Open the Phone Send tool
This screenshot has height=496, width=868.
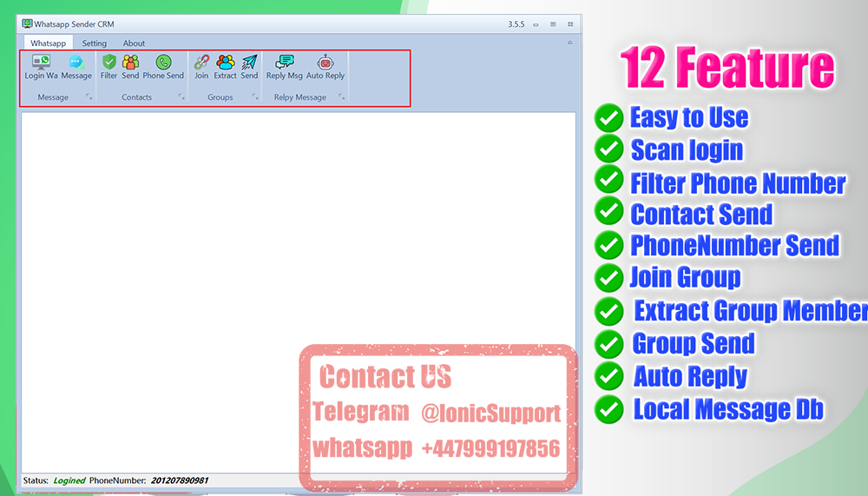click(163, 67)
